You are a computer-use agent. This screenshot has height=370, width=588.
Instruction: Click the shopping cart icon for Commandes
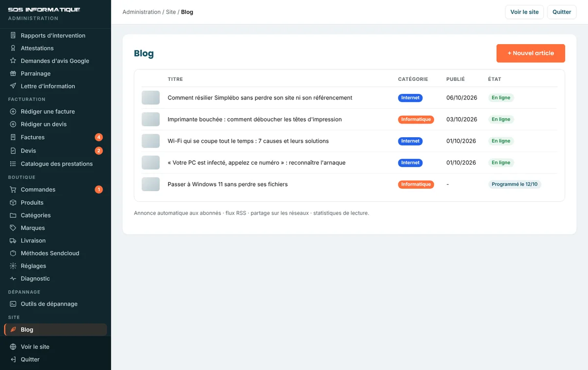[x=13, y=190]
